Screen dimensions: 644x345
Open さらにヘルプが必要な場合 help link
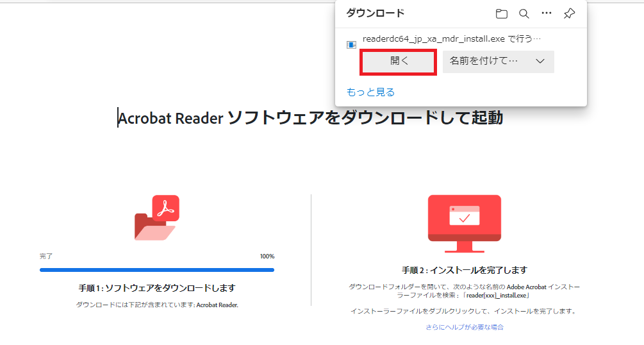(x=464, y=327)
